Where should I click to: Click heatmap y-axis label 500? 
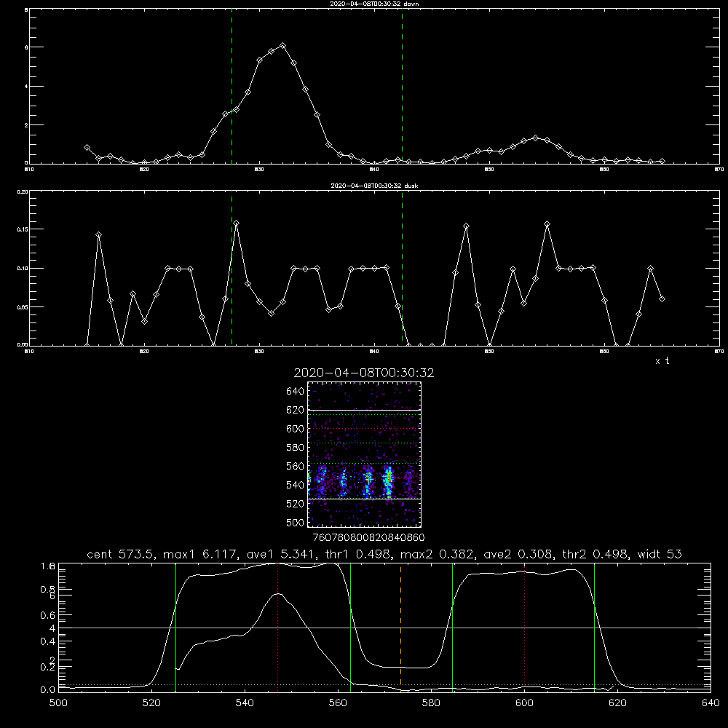pyautogui.click(x=296, y=523)
